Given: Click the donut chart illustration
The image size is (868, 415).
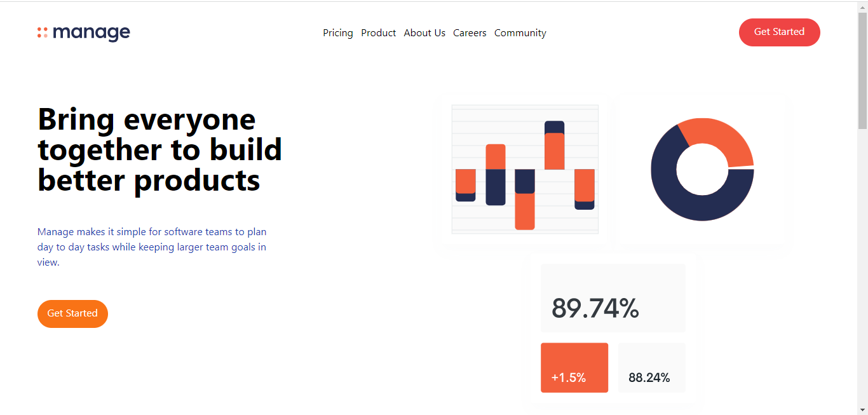Looking at the screenshot, I should pyautogui.click(x=702, y=170).
